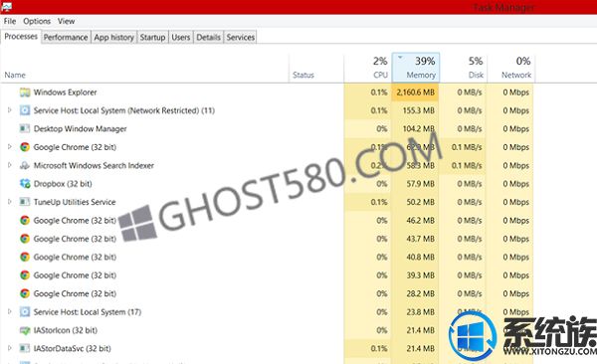597x364 pixels.
Task: Switch to the Startup tab
Action: click(x=152, y=38)
